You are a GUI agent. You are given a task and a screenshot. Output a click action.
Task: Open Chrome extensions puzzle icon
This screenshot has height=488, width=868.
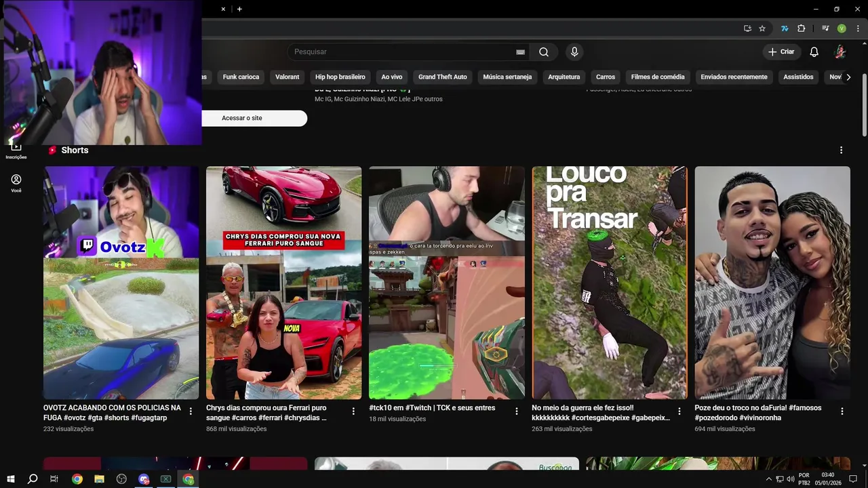point(802,28)
